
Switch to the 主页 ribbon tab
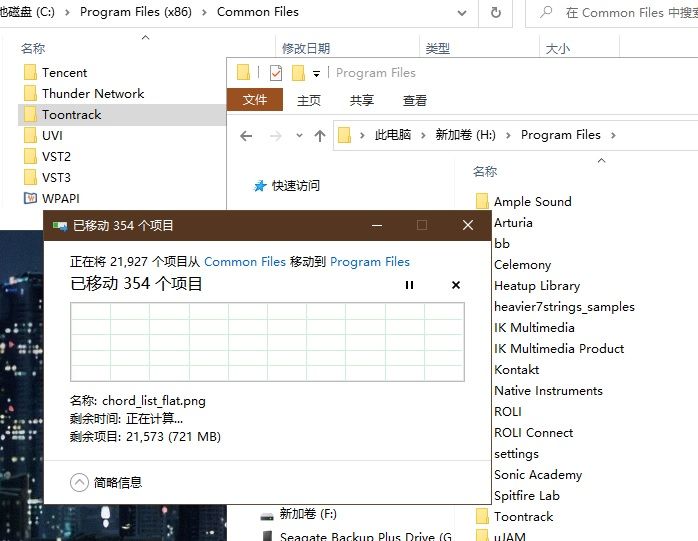click(x=309, y=101)
